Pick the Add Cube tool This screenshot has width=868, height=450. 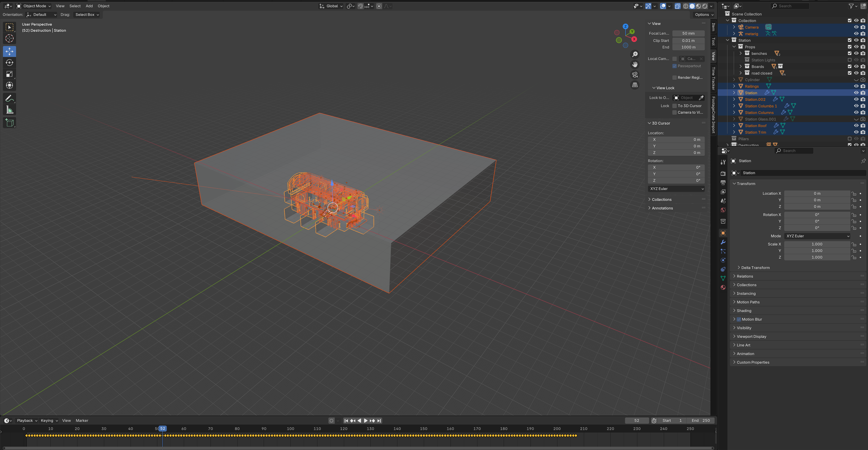(x=9, y=123)
